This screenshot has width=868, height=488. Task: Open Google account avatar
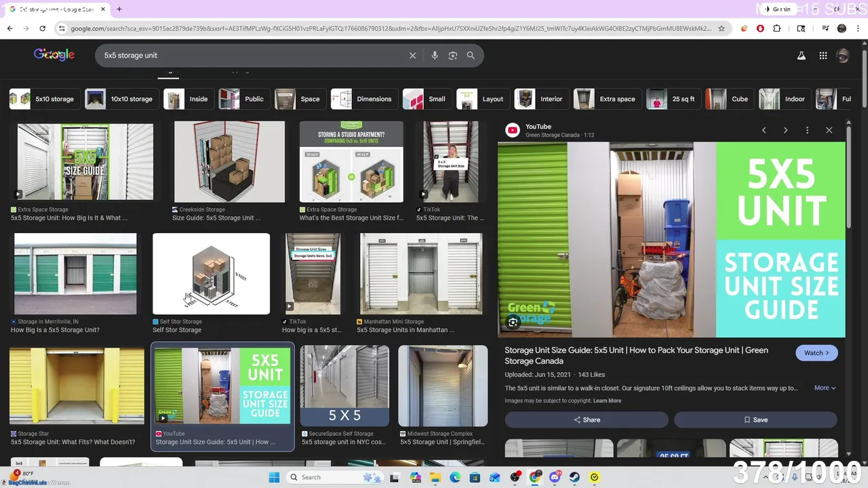coord(843,56)
